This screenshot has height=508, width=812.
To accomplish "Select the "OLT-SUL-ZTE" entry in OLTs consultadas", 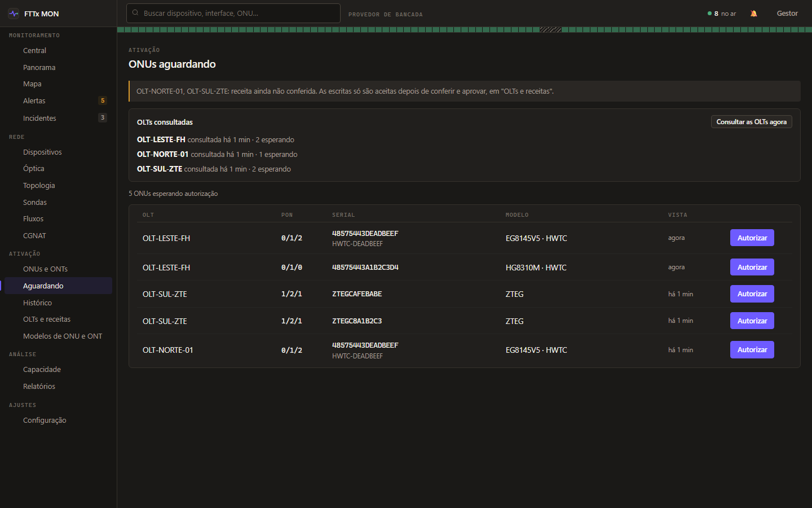I will pos(160,169).
